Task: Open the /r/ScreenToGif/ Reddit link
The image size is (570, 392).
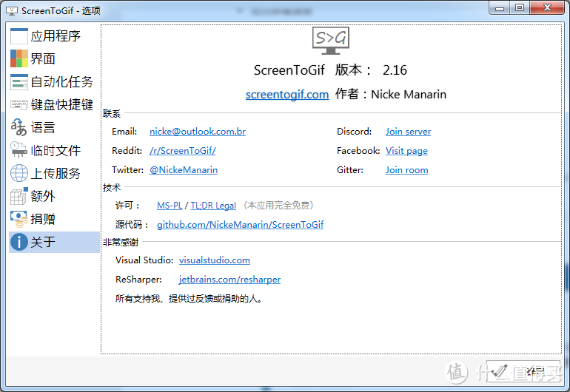Action: point(183,151)
